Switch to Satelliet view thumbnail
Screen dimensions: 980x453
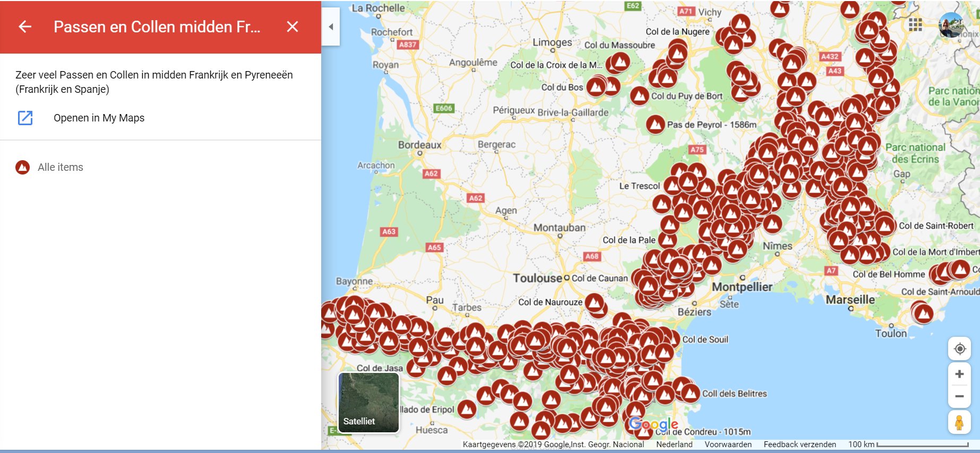[368, 403]
